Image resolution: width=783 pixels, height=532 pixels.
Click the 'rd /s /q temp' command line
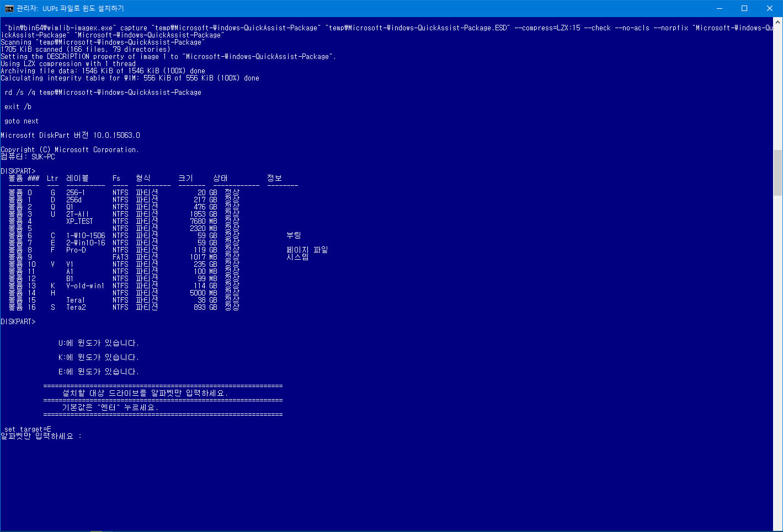[103, 92]
